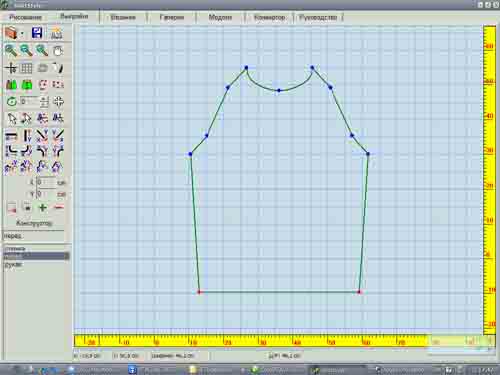Viewport: 500px width, 375px height.
Task: Open the pattern file box icon
Action: click(11, 33)
